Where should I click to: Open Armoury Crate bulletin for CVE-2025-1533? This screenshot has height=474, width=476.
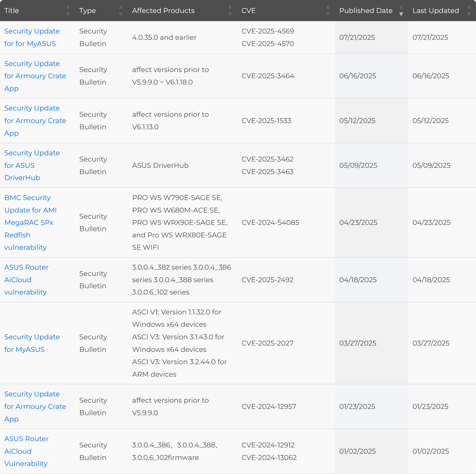[35, 121]
